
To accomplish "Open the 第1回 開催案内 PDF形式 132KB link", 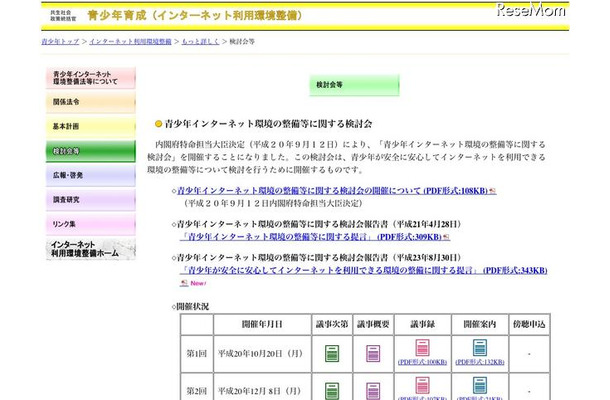I will coord(480,362).
